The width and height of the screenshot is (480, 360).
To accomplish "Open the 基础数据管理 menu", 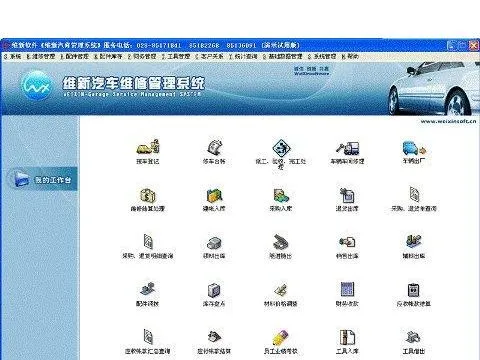I will pyautogui.click(x=282, y=57).
